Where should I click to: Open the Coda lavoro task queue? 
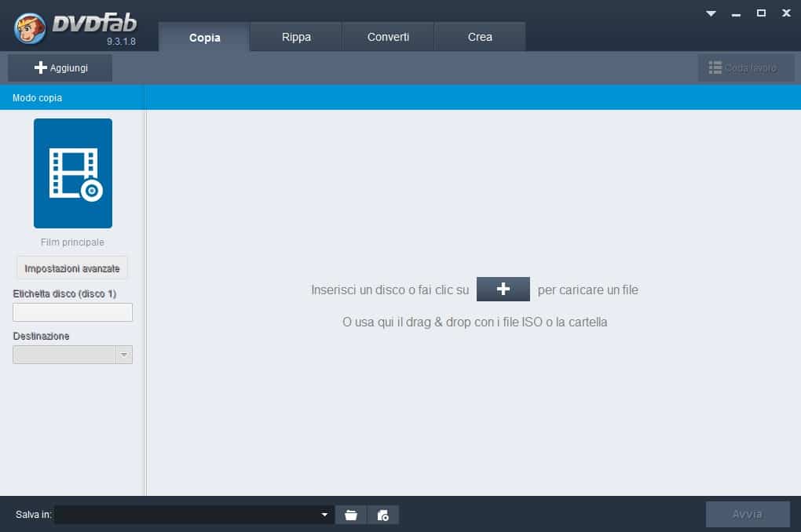[746, 68]
